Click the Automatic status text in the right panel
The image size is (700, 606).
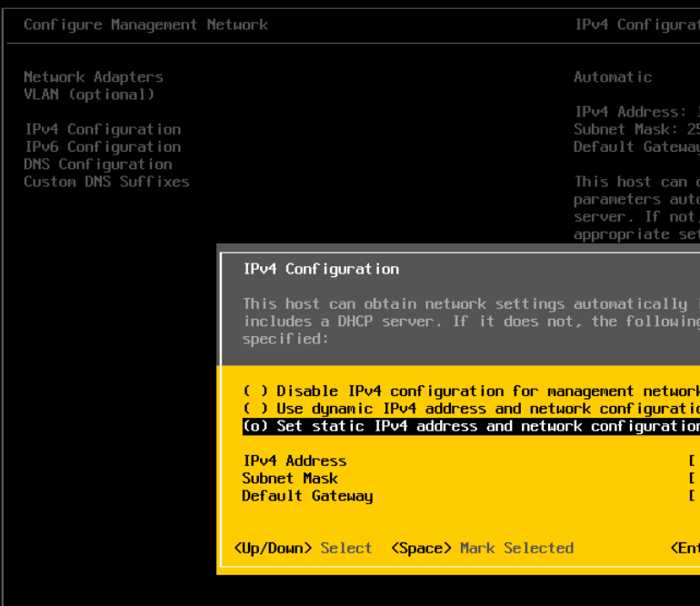coord(613,77)
